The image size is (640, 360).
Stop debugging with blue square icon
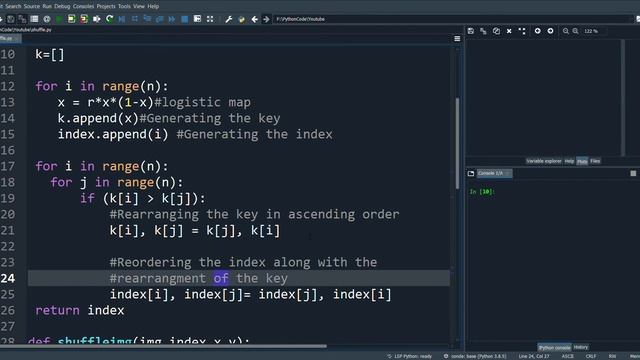(x=184, y=19)
